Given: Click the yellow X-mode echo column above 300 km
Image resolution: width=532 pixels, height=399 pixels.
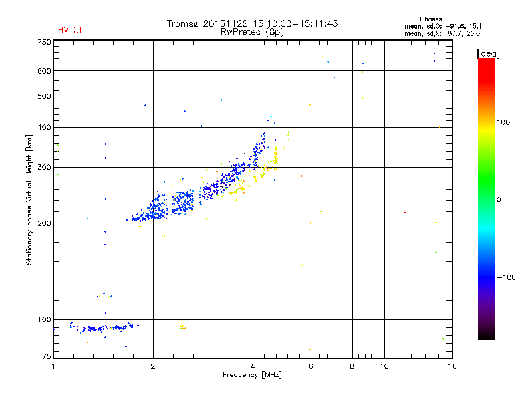Looking at the screenshot, I should (276, 156).
